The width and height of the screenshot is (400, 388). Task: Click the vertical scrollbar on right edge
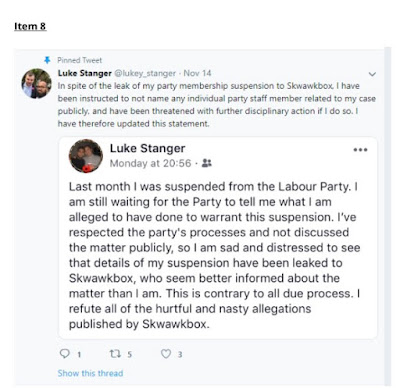coord(387,217)
